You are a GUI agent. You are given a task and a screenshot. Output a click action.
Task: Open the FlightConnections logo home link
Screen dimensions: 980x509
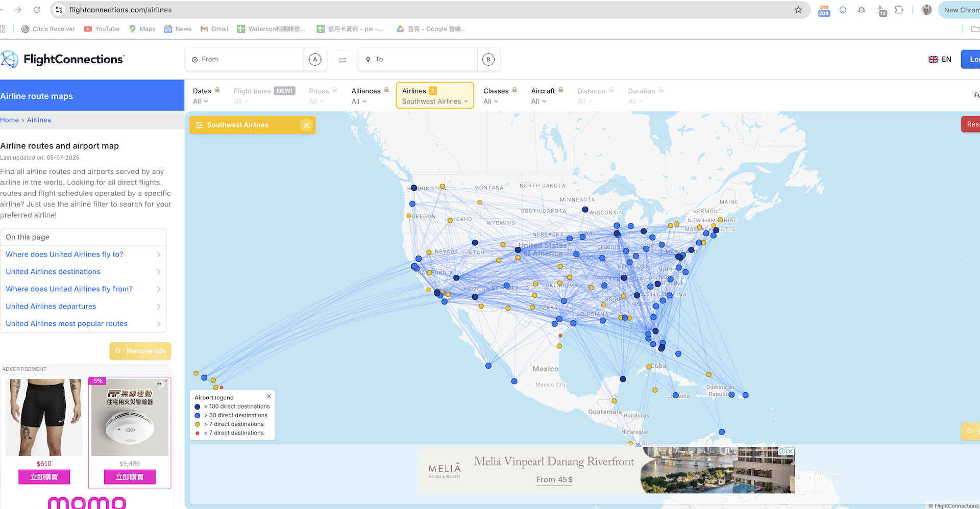point(62,59)
